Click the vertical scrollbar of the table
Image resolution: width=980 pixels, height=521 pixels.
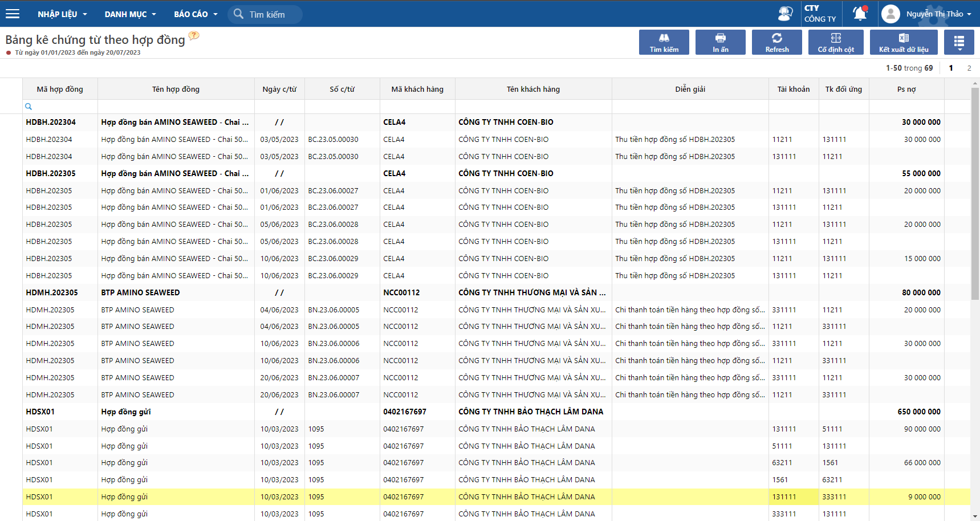[x=975, y=194]
